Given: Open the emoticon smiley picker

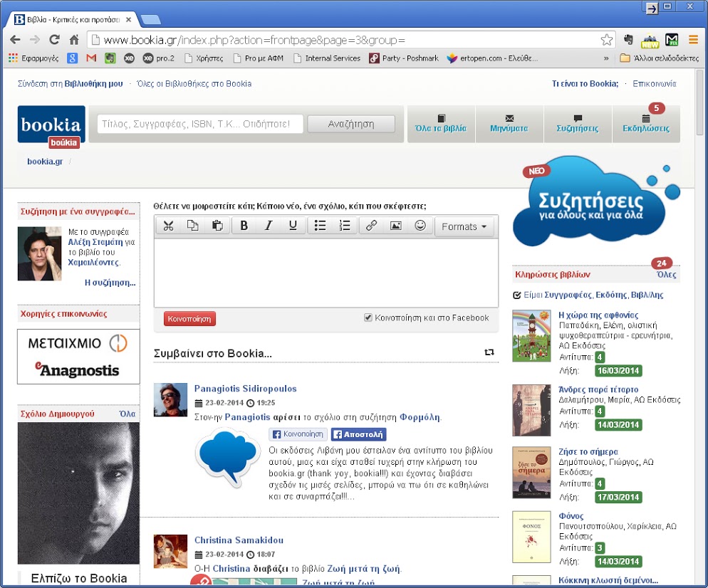Looking at the screenshot, I should tap(420, 226).
